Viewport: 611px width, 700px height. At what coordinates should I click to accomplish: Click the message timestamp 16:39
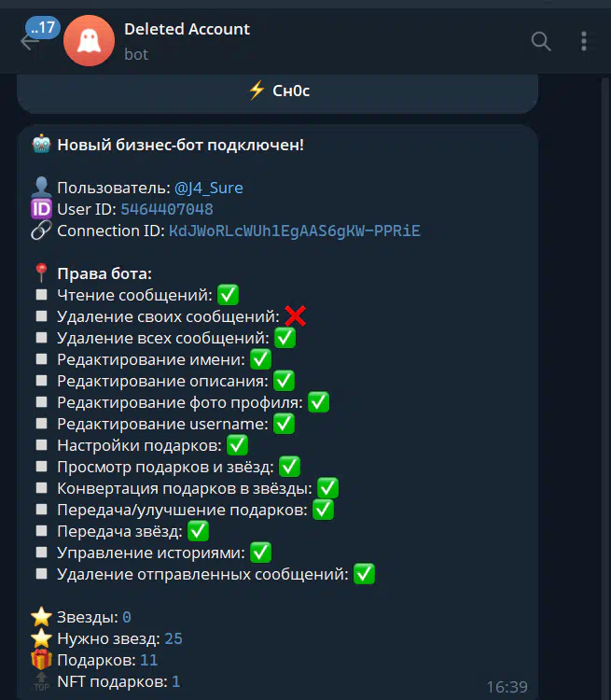(x=507, y=687)
